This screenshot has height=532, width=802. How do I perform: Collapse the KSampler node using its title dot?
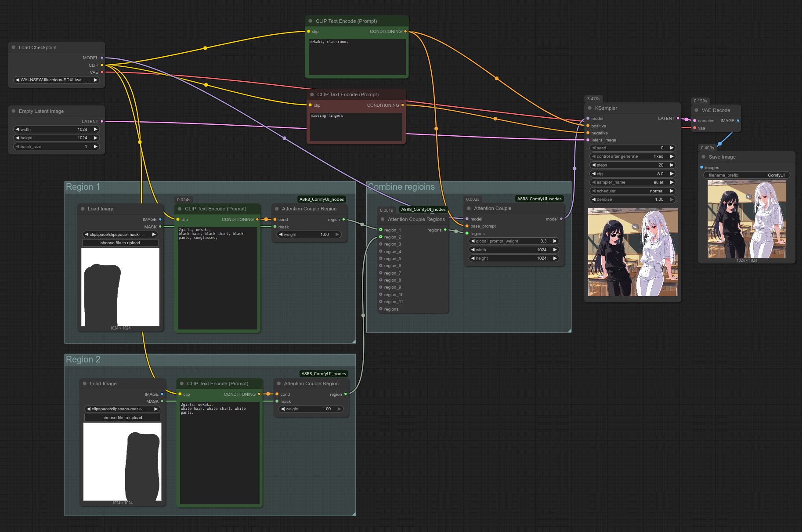click(589, 108)
